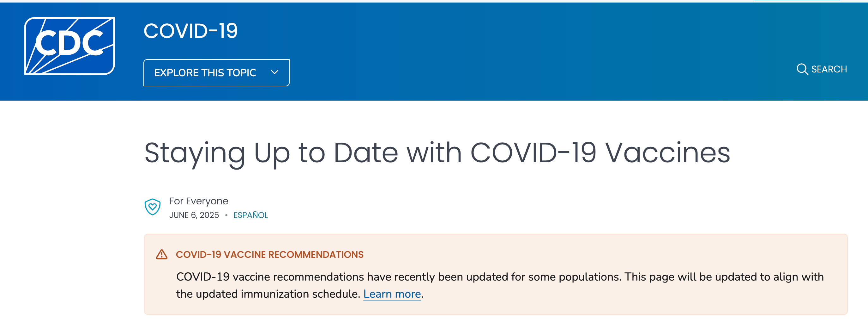Screen dimensions: 868x329
Task: Follow the Learn more link
Action: (392, 294)
